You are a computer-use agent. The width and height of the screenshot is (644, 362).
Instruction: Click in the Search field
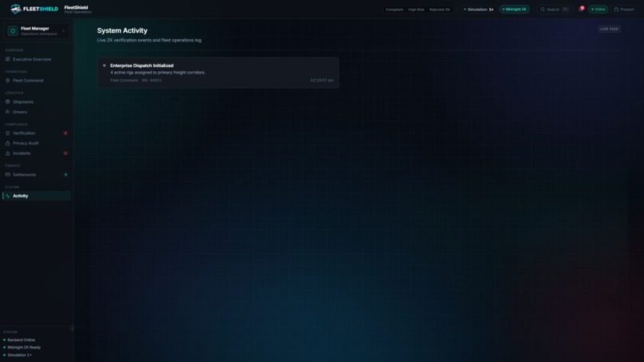pyautogui.click(x=555, y=9)
